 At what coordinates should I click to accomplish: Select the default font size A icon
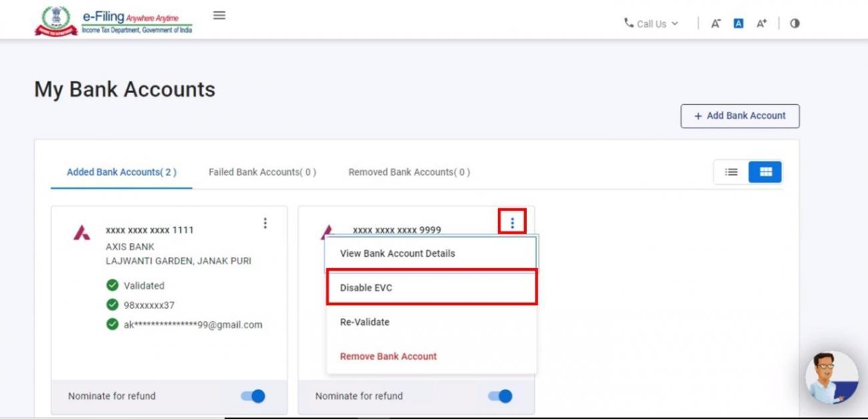point(738,23)
